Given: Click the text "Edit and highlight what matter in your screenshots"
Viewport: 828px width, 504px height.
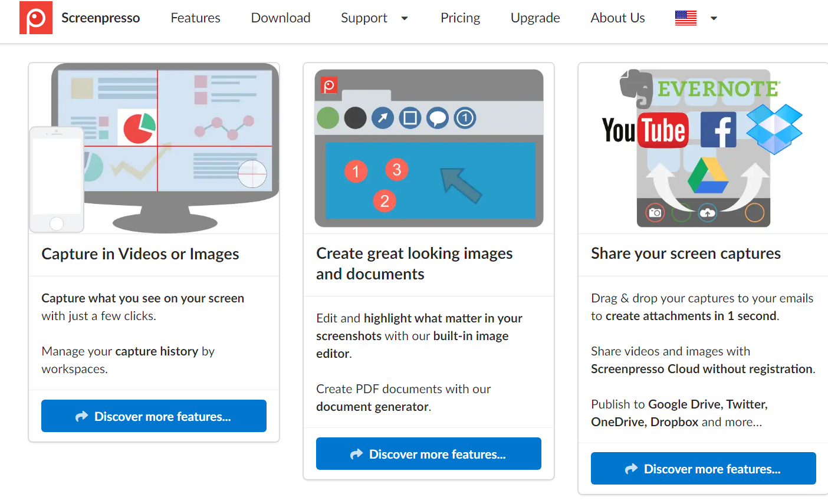Looking at the screenshot, I should [419, 327].
